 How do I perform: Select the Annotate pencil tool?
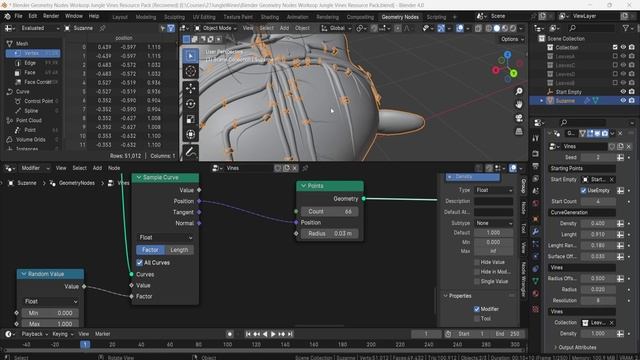point(190,151)
